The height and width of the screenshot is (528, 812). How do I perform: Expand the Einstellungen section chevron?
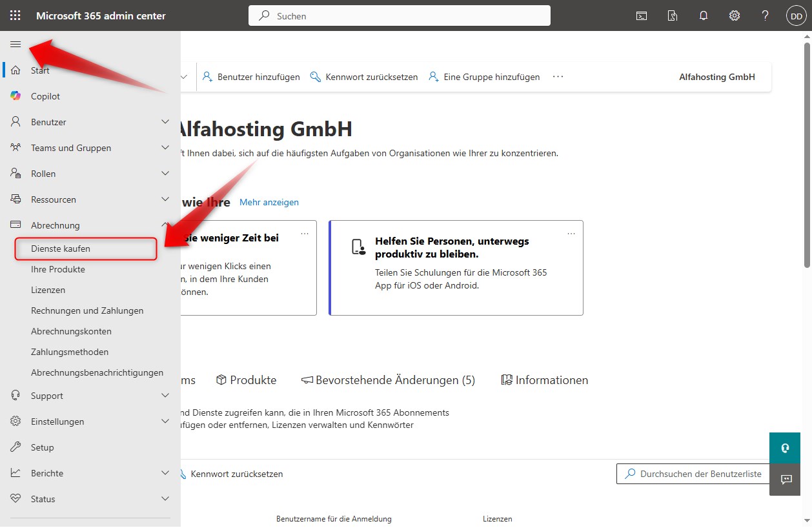165,421
